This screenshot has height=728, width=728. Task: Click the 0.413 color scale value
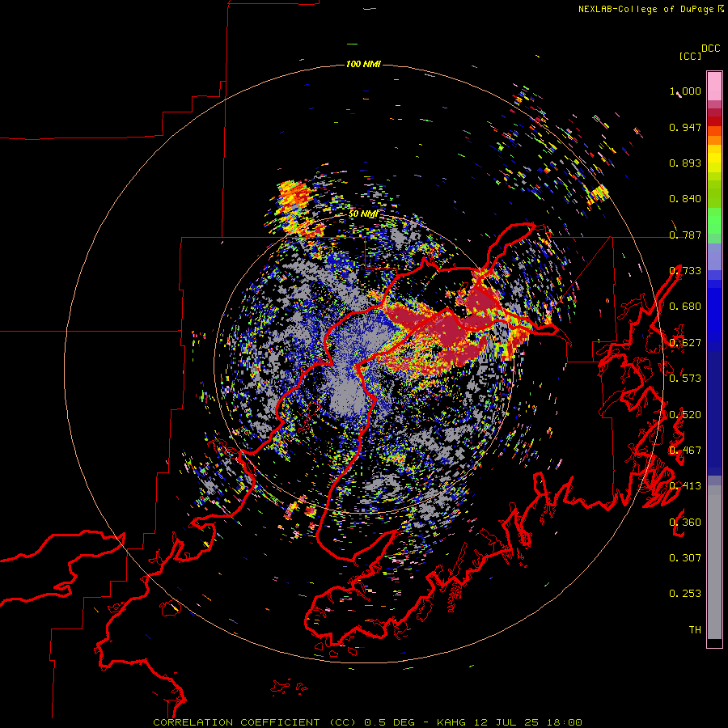click(685, 486)
